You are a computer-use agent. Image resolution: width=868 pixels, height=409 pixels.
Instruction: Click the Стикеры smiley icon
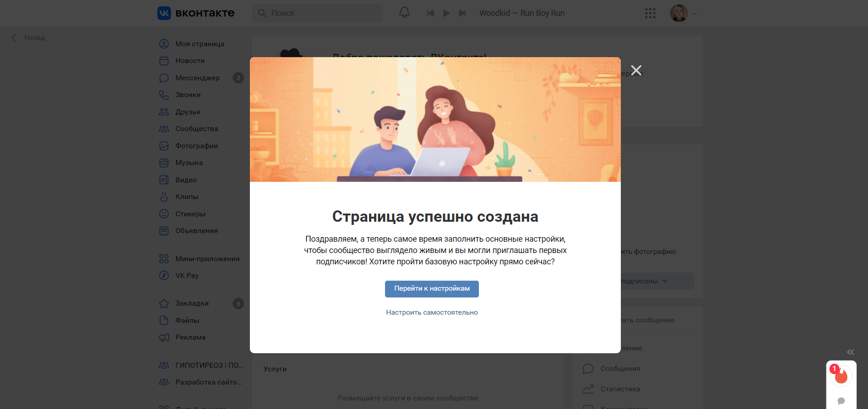click(164, 214)
